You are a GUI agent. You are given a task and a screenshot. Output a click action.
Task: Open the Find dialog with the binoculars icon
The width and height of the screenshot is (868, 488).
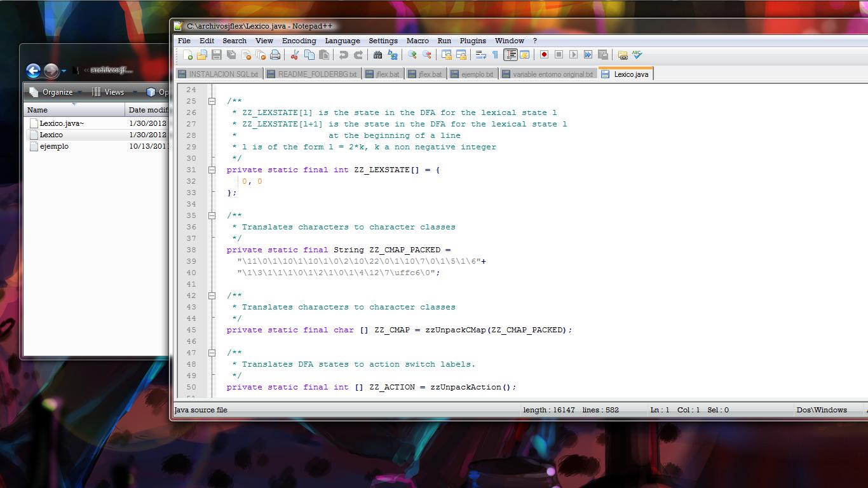(376, 56)
